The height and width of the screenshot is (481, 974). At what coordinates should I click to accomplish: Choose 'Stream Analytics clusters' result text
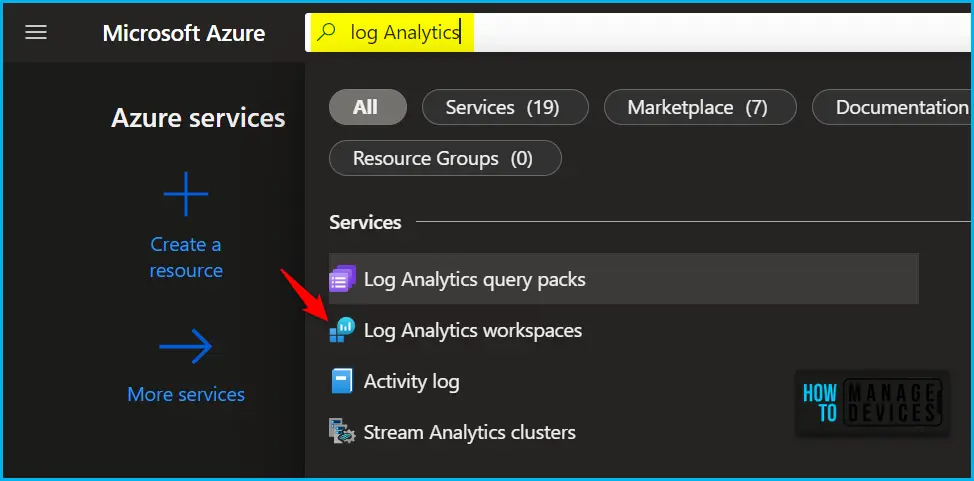pyautogui.click(x=470, y=433)
